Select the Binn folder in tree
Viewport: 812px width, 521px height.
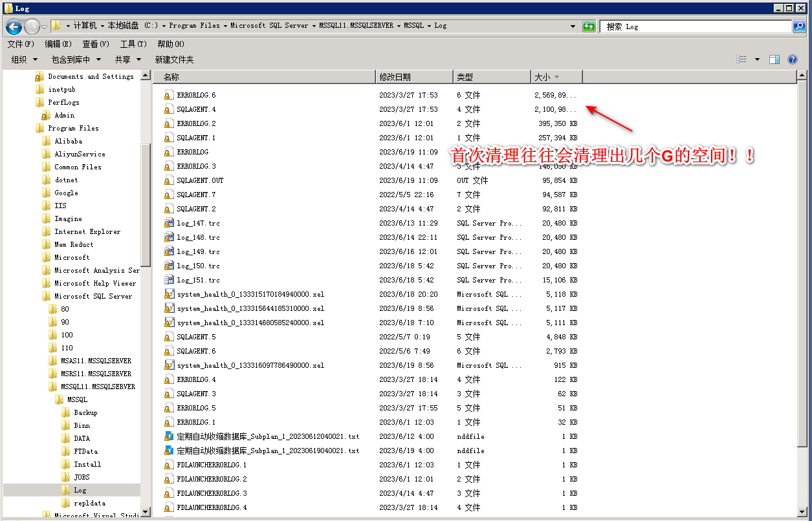82,425
